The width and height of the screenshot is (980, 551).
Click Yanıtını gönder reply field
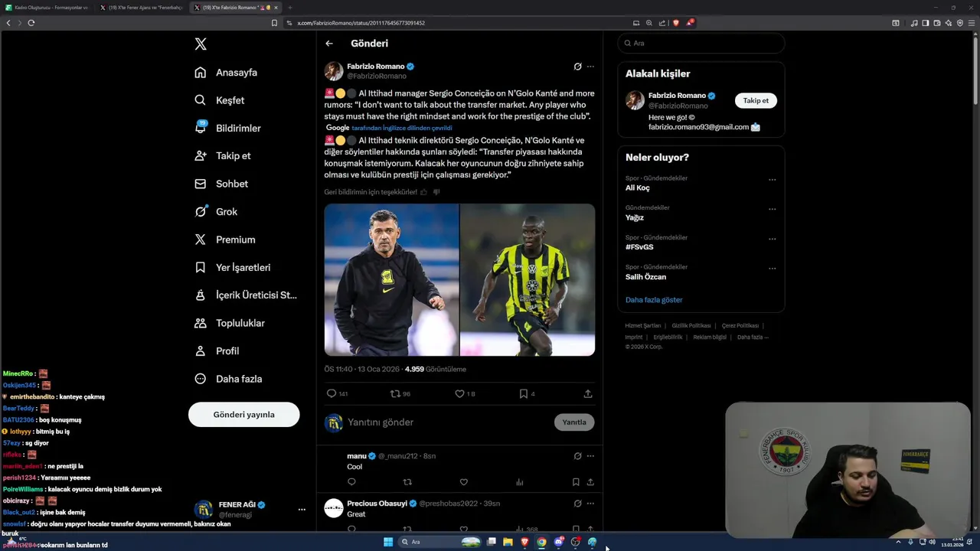pyautogui.click(x=448, y=422)
